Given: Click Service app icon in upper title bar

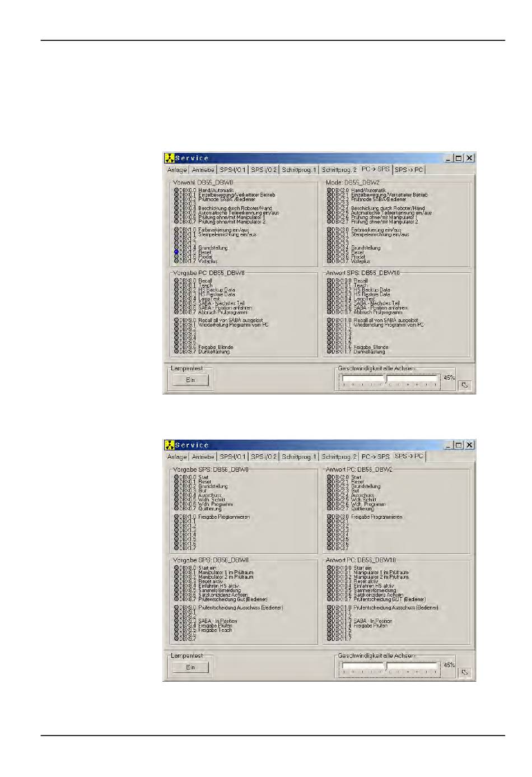Looking at the screenshot, I should (x=170, y=158).
